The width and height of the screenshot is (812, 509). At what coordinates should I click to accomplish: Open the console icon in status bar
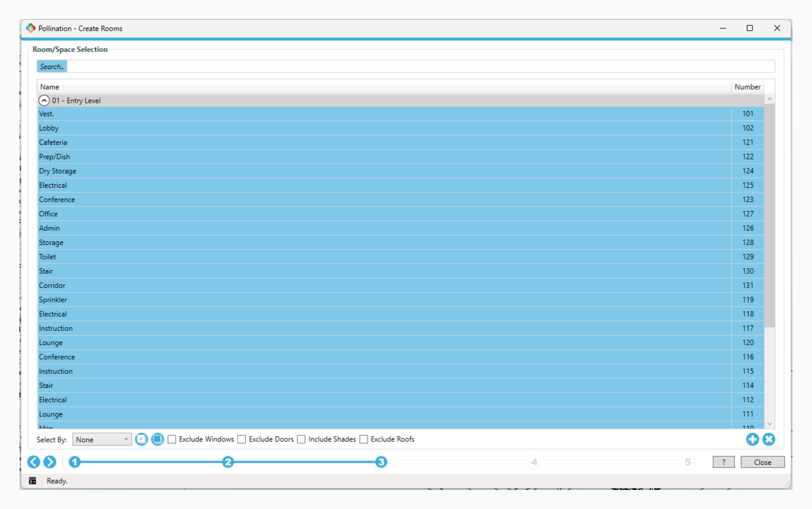click(32, 481)
